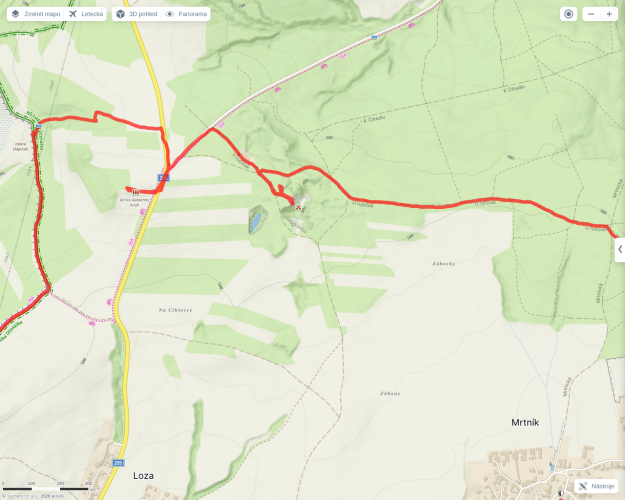Zoom out using the minus button
625x500 pixels.
coord(591,14)
